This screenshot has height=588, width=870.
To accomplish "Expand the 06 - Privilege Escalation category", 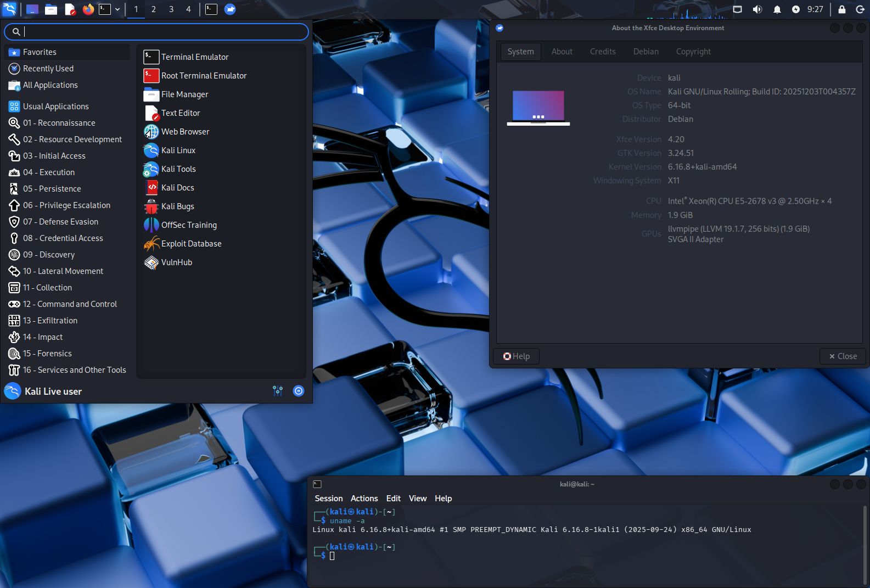I will pos(66,205).
